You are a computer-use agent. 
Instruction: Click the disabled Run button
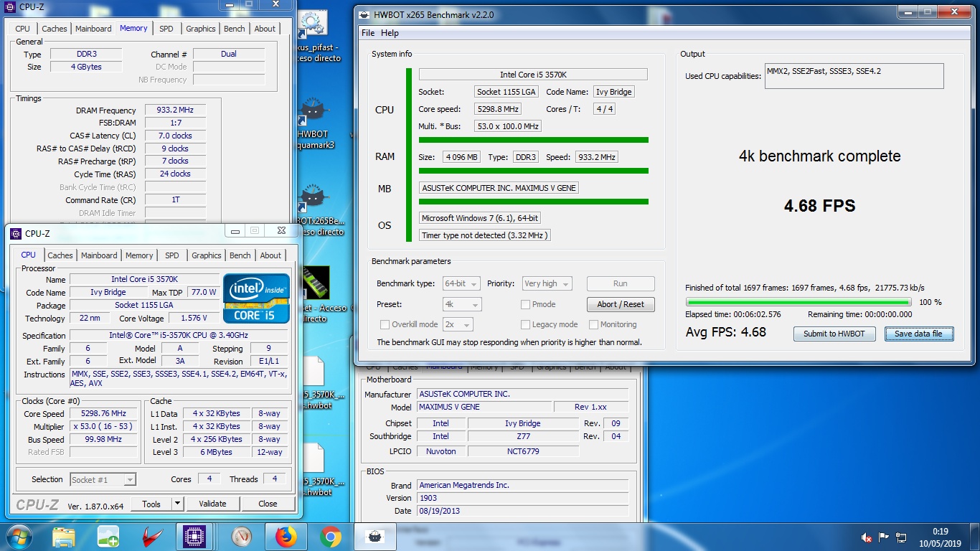pos(621,283)
